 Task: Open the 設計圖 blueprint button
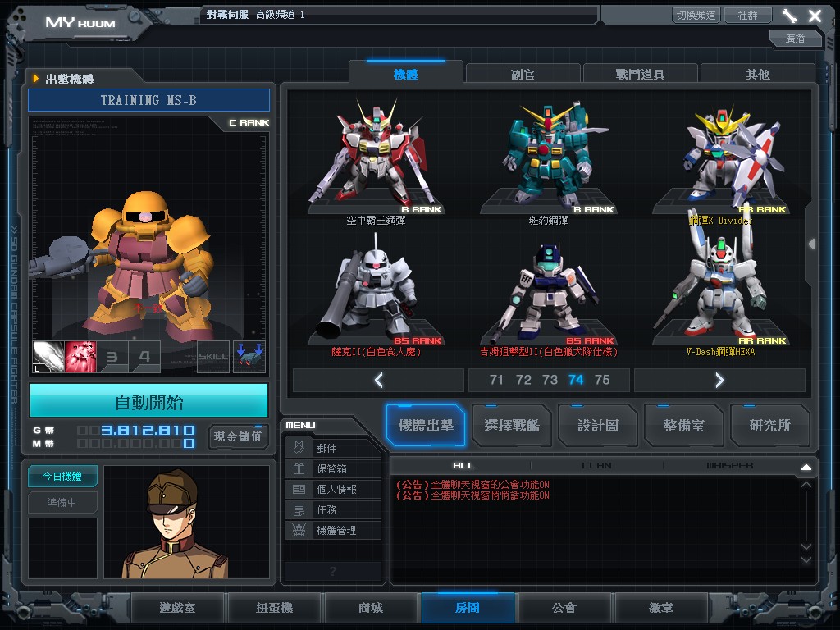coord(598,426)
